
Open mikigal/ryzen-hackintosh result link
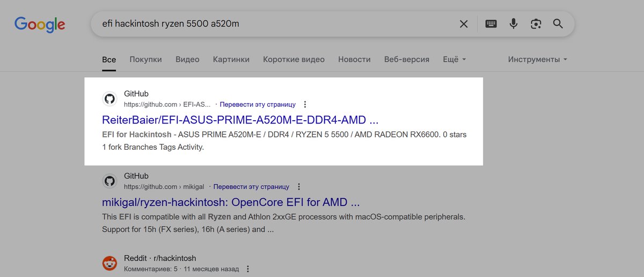click(x=230, y=202)
